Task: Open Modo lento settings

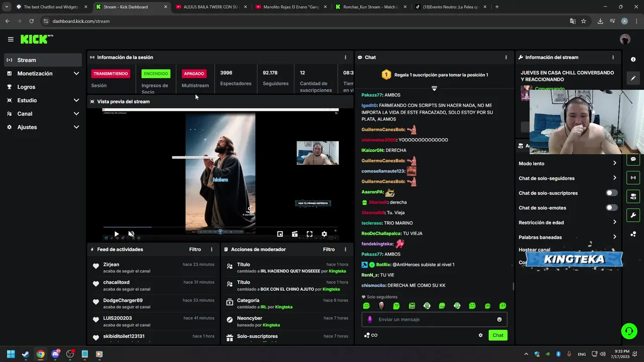Action: click(x=568, y=163)
